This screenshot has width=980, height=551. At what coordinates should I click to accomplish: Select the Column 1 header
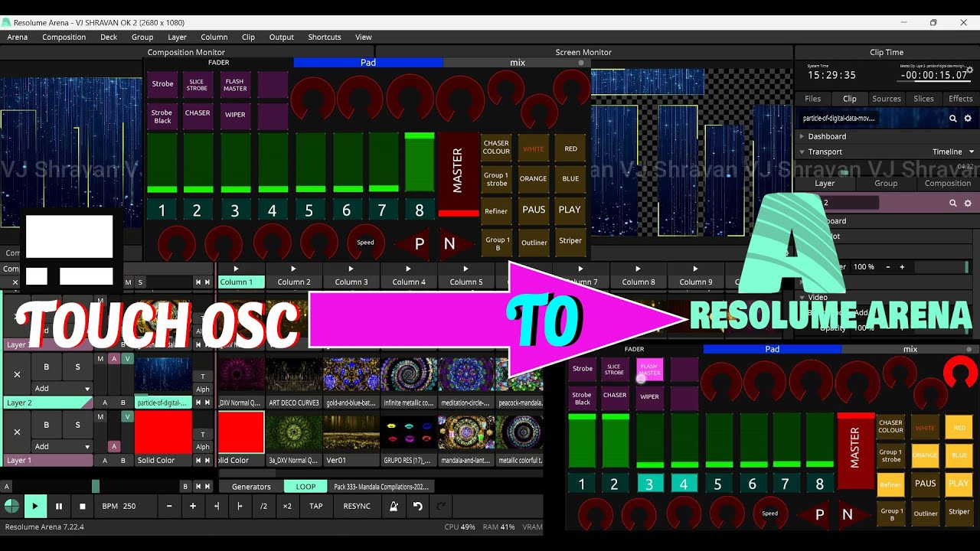click(241, 282)
